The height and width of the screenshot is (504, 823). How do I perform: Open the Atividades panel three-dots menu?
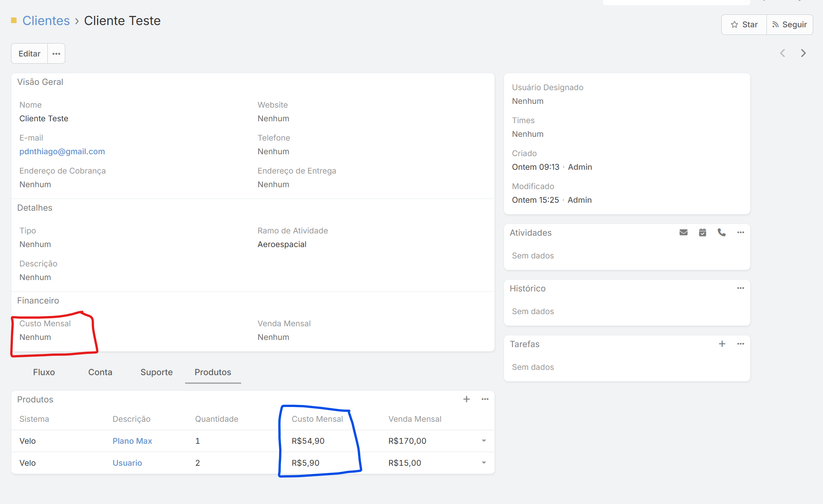[740, 233]
